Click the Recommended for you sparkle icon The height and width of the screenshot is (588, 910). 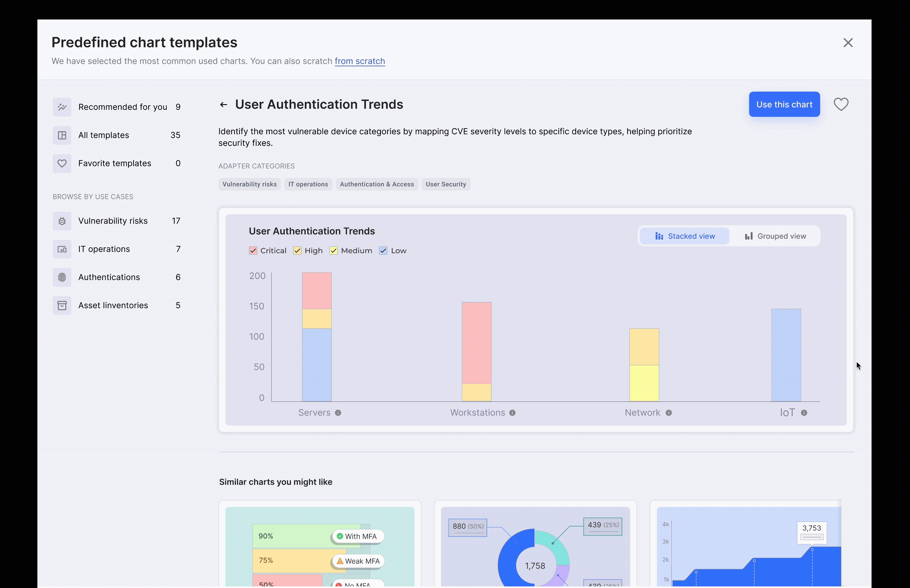62,107
